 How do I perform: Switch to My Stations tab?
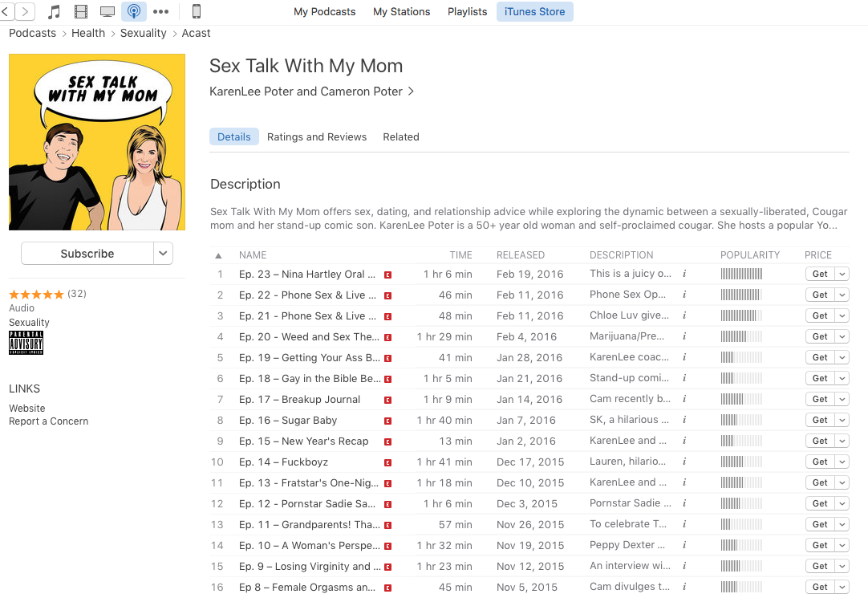[x=401, y=11]
